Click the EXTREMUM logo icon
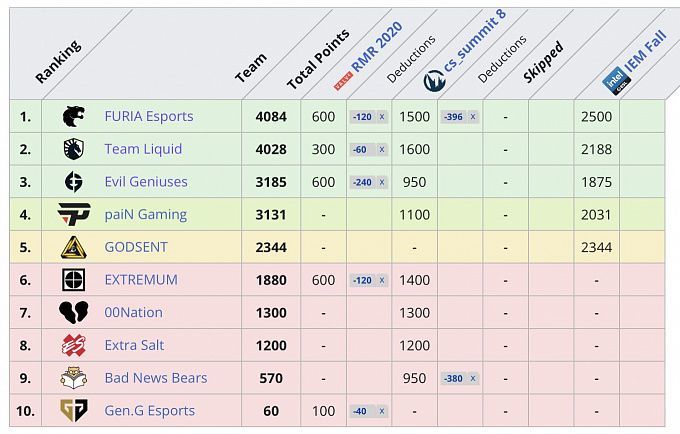Screen dimensions: 680x434 pyautogui.click(x=73, y=280)
